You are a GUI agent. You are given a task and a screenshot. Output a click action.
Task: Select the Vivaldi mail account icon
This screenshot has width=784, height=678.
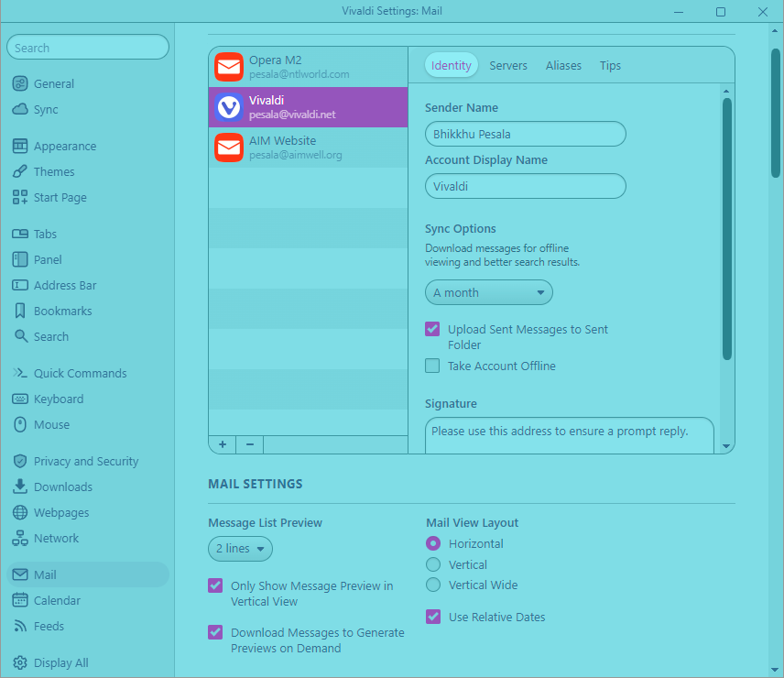[x=229, y=107]
